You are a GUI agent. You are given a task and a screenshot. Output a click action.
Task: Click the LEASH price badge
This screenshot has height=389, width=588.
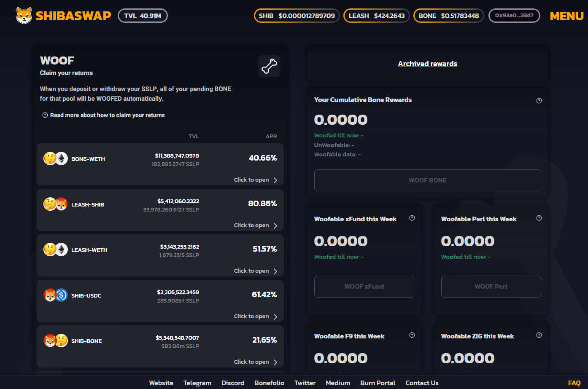(377, 16)
